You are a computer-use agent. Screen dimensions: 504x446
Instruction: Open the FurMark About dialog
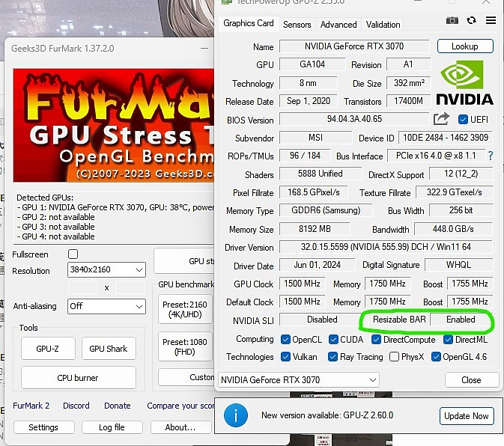point(180,427)
